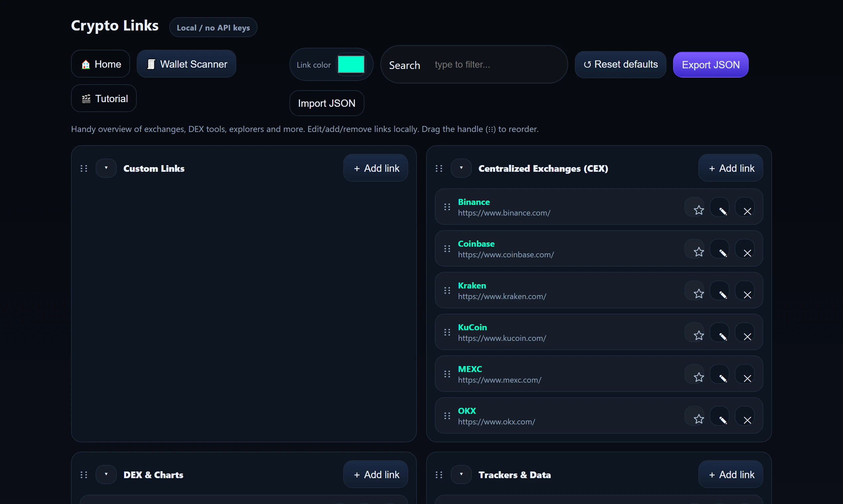
Task: Click the Custom Links section drag handle
Action: click(x=84, y=168)
